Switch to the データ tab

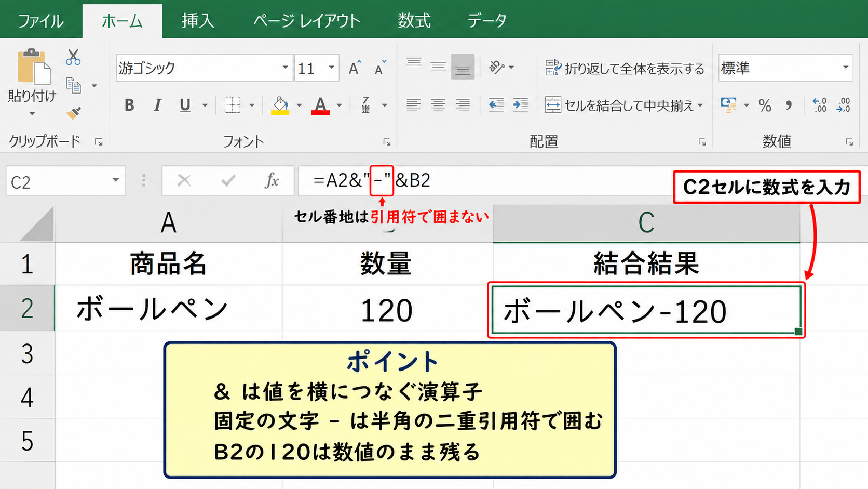pyautogui.click(x=487, y=21)
